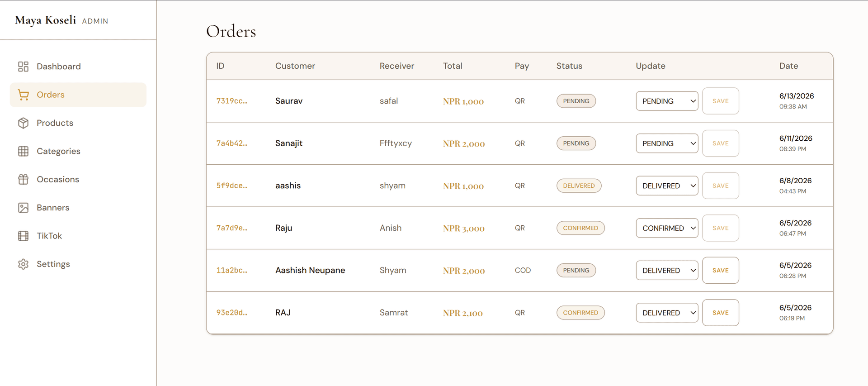Save the status for Sanajit's order
The width and height of the screenshot is (868, 386).
721,143
